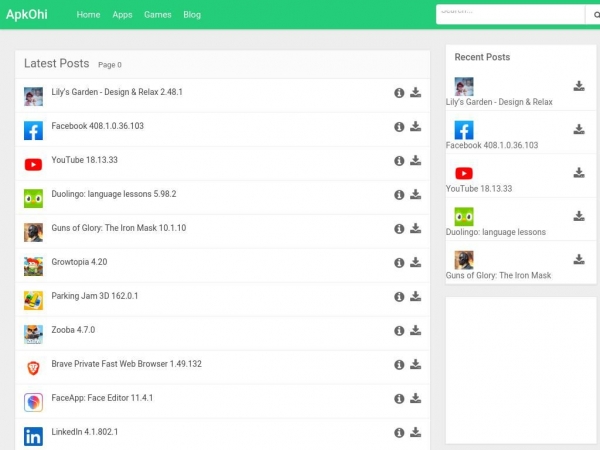Open FaceApp: Face Editor 11.4.1 link

pyautogui.click(x=102, y=398)
